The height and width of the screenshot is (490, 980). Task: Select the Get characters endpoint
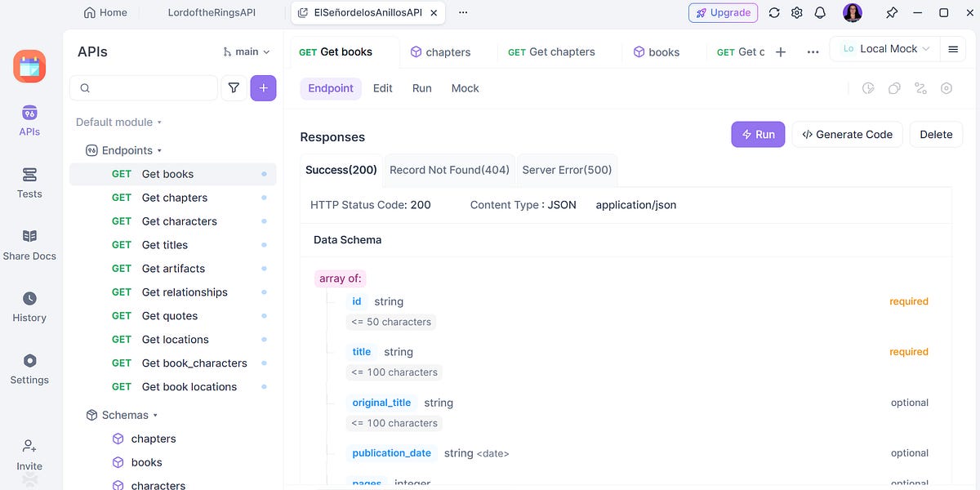tap(173, 221)
